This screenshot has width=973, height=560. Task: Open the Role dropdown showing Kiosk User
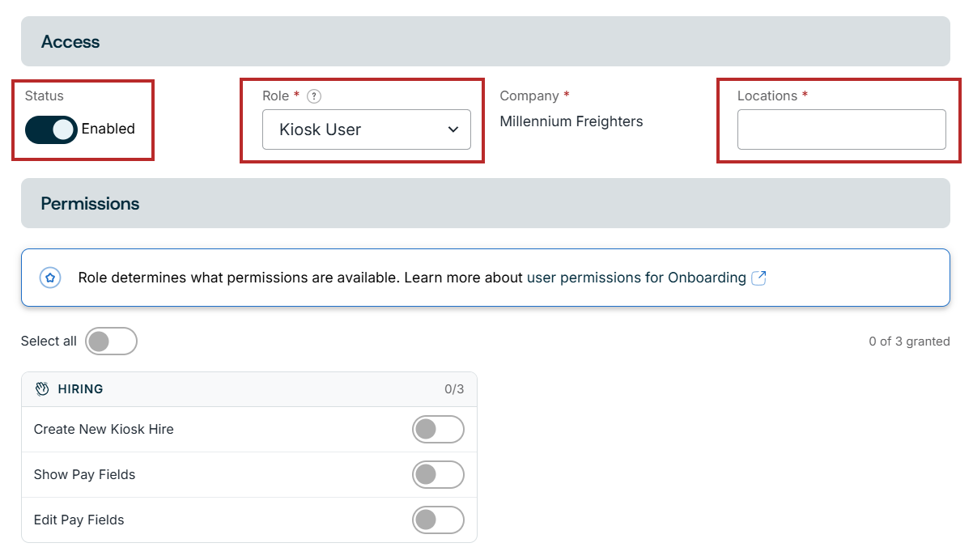(x=367, y=129)
